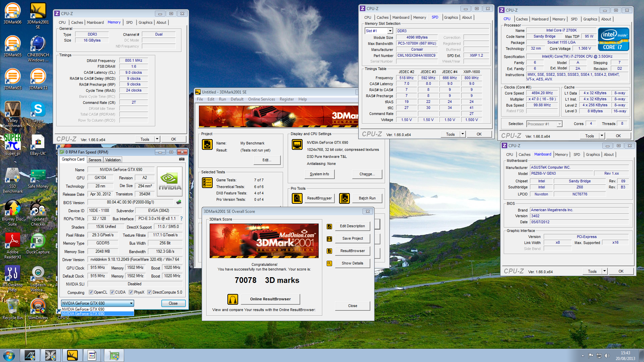Open the 3DMark11 desktop shortcut
This screenshot has width=644, height=362.
tap(38, 79)
